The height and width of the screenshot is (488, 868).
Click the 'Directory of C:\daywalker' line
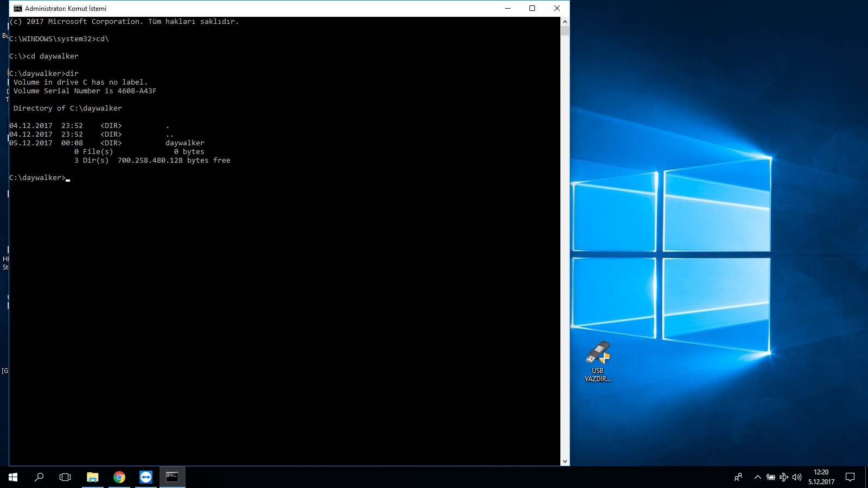pos(68,108)
